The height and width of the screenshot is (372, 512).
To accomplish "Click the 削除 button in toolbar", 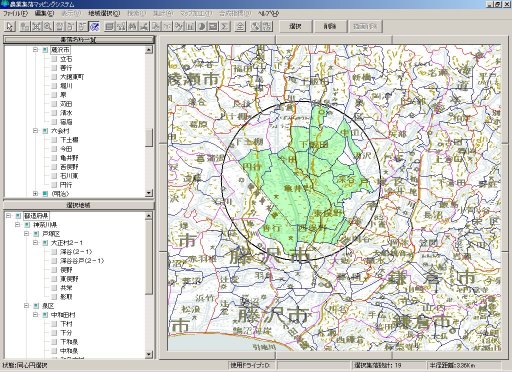I will click(x=330, y=26).
